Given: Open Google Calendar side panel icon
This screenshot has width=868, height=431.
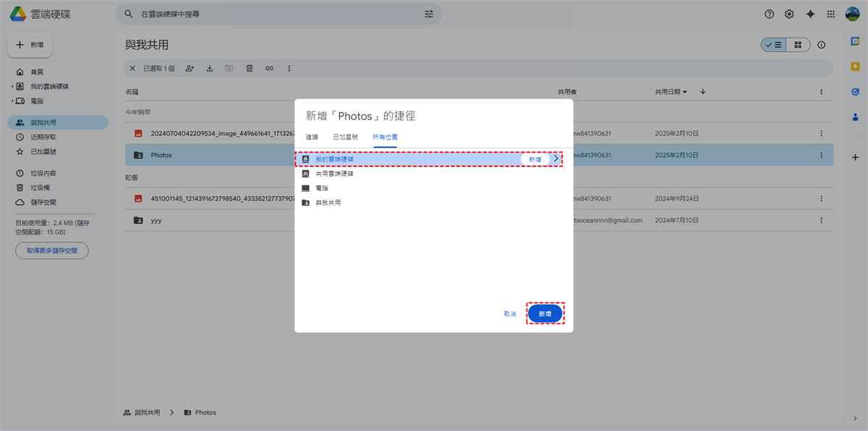Looking at the screenshot, I should click(855, 42).
